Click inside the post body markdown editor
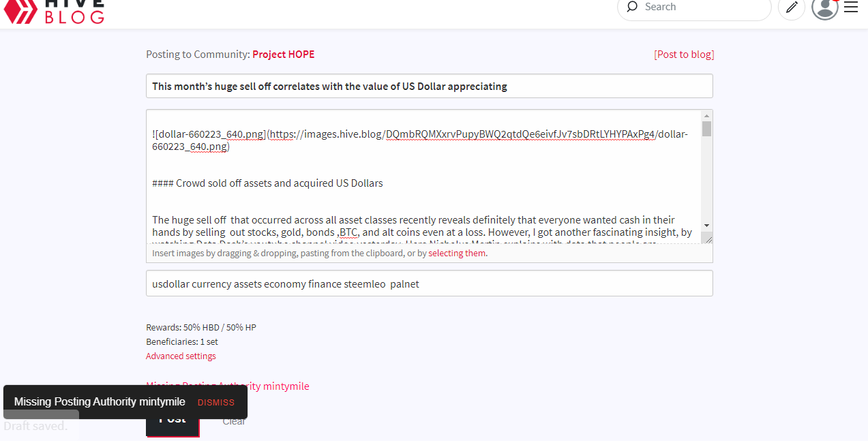Viewport: 868px width, 445px height. 423,177
